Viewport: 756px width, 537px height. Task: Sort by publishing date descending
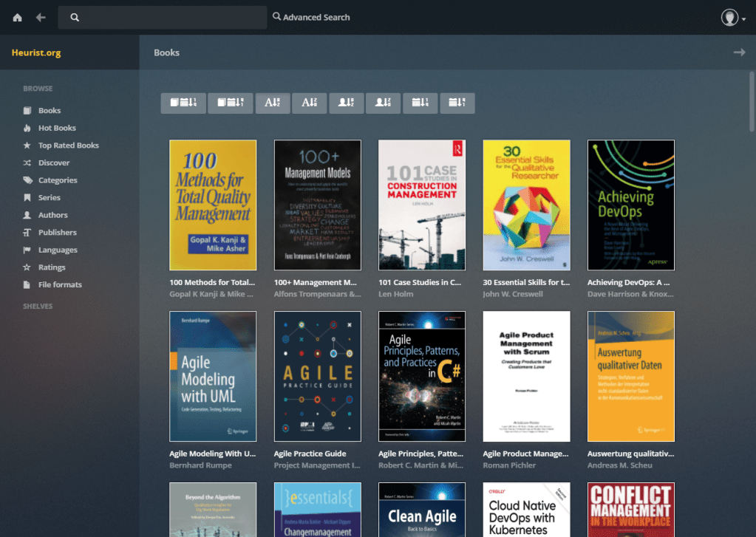coord(457,103)
